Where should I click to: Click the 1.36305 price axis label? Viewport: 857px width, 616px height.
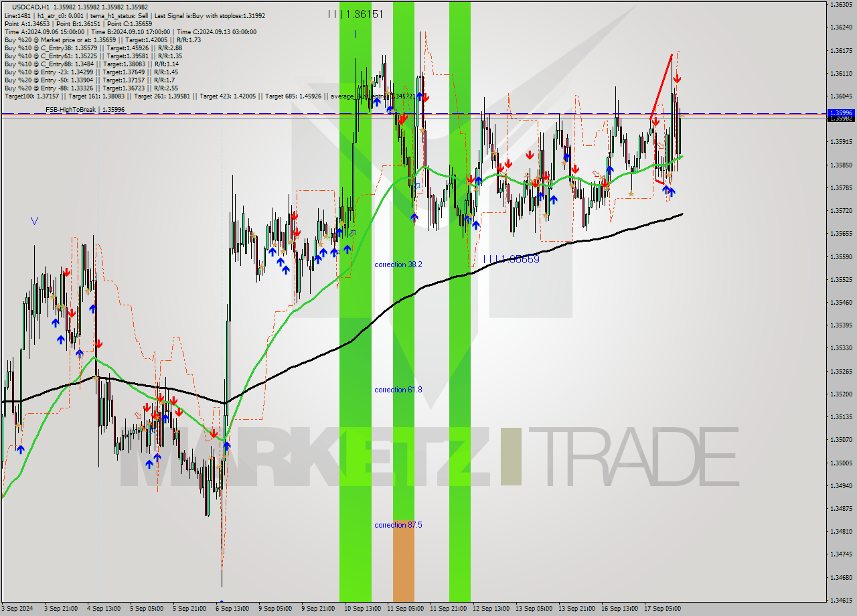coord(841,4)
